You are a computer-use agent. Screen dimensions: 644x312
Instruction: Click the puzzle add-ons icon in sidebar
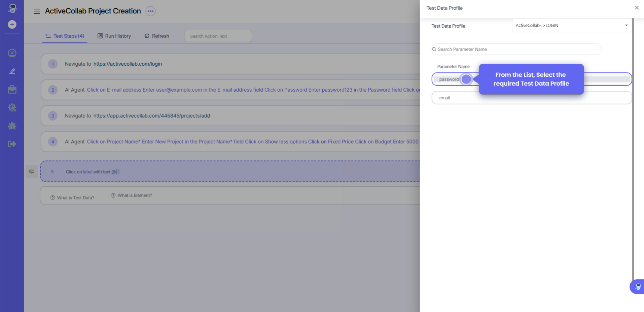12,126
